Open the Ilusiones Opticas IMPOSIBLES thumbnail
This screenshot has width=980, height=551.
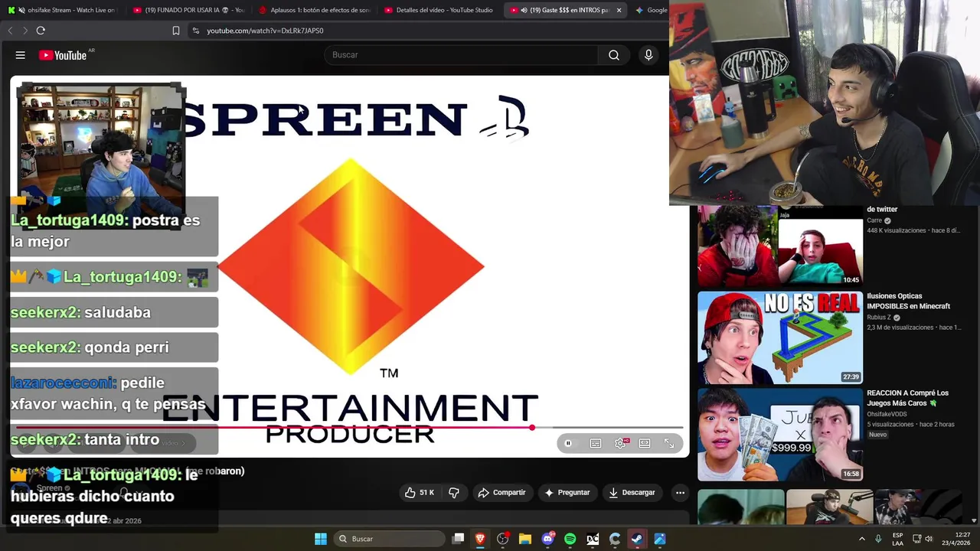coord(780,337)
